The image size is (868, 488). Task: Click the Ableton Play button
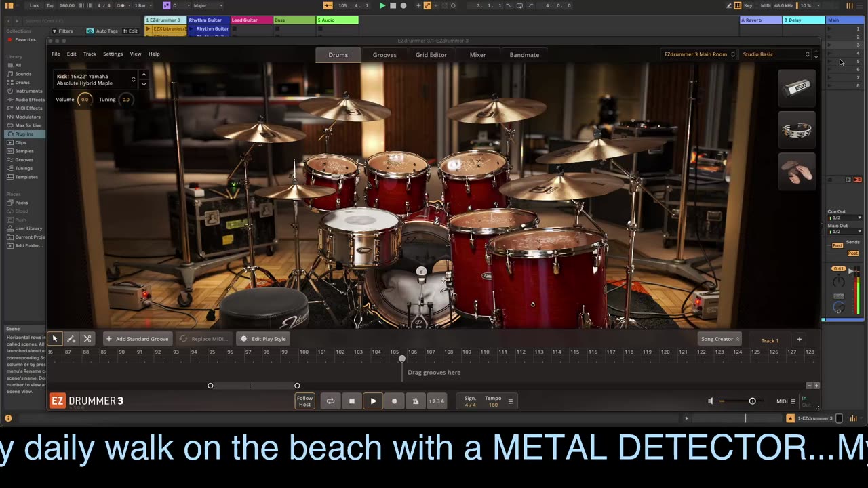tap(382, 5)
